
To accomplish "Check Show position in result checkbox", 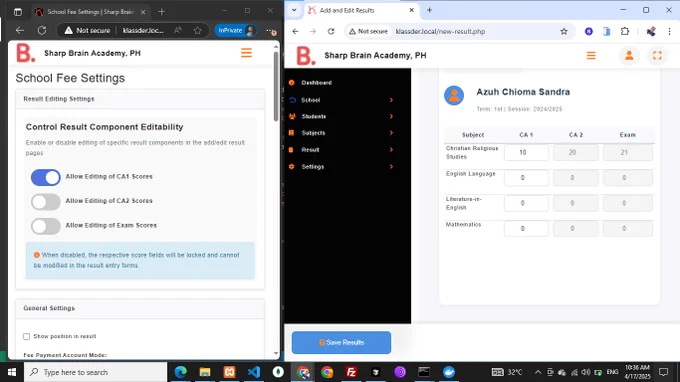I will pos(26,336).
